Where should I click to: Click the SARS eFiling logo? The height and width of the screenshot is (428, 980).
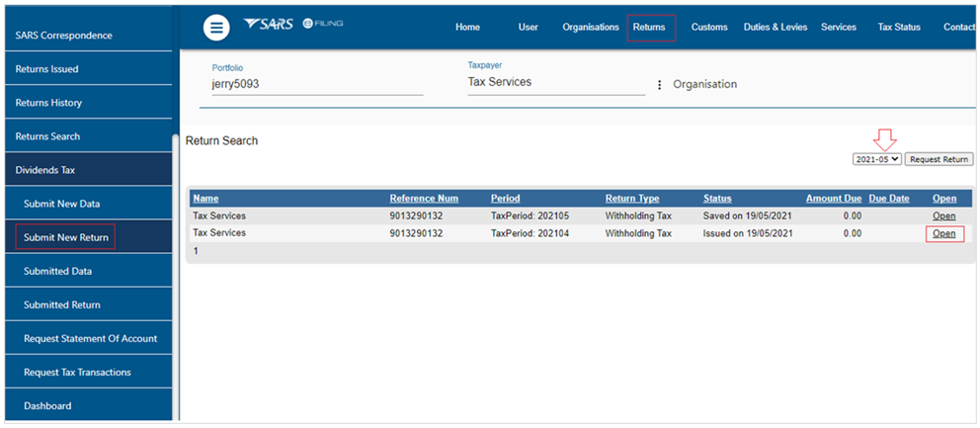tap(293, 24)
